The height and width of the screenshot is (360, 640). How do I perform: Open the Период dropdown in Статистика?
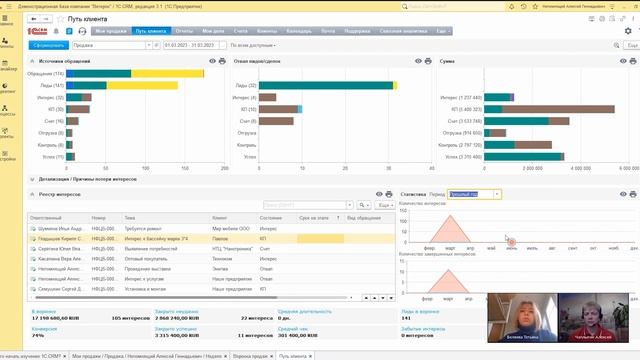click(x=497, y=194)
